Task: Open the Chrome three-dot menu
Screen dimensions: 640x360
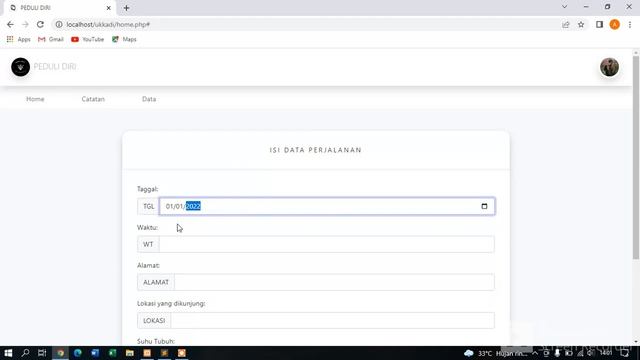Action: tap(630, 24)
